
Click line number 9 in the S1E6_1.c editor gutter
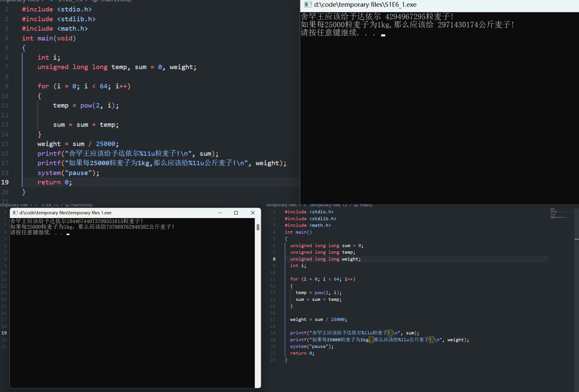coord(6,86)
